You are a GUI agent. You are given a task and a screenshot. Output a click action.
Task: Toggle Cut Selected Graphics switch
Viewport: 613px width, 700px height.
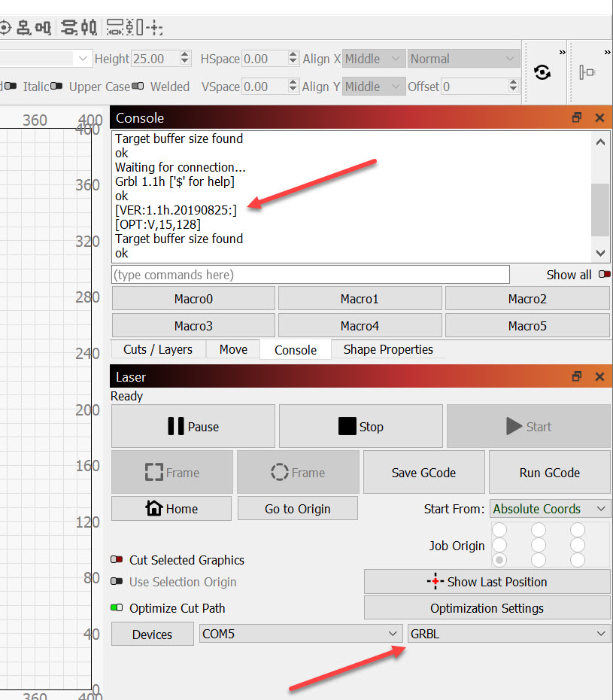[x=117, y=560]
